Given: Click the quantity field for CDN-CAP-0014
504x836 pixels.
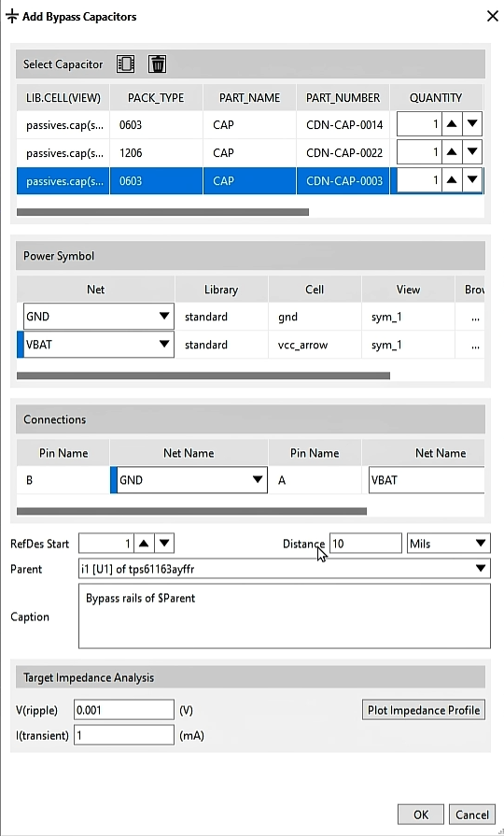Looking at the screenshot, I should [x=419, y=124].
